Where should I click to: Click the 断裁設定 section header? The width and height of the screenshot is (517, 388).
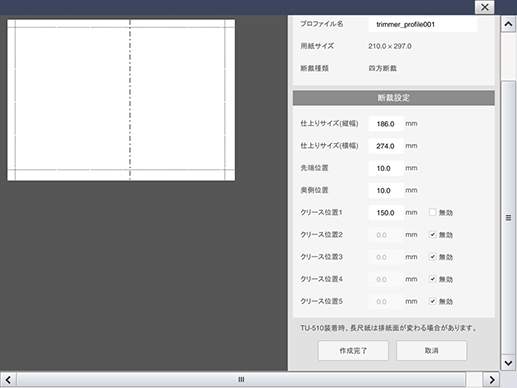click(x=394, y=98)
